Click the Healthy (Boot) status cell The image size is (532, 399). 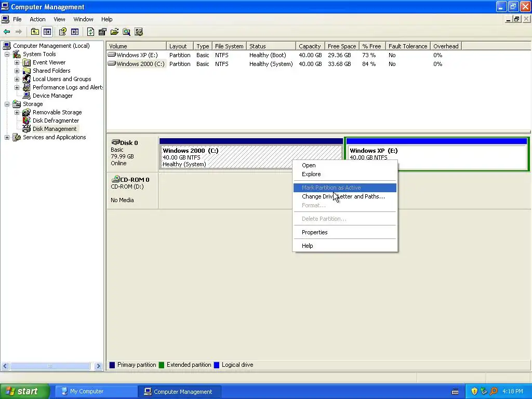(268, 55)
